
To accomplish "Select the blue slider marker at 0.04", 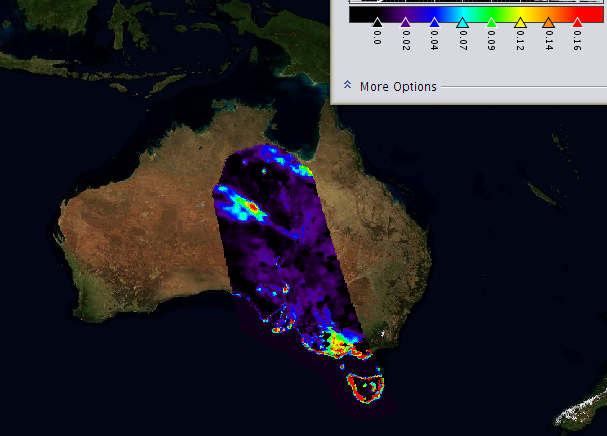I will 434,22.
